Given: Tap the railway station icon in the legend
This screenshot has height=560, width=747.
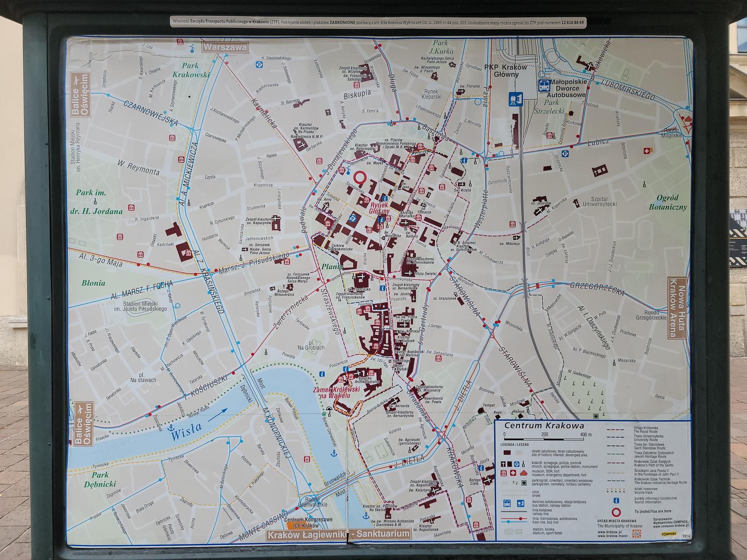Looking at the screenshot, I should [x=521, y=504].
